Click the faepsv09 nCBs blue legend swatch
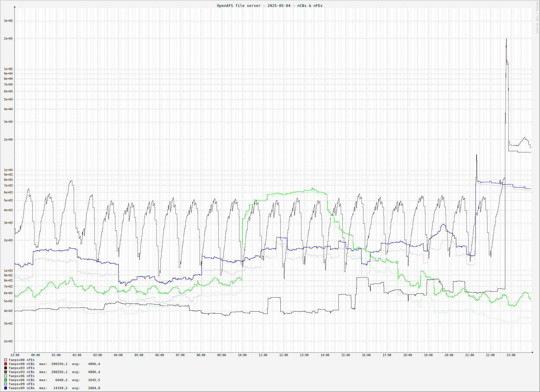The image size is (540, 392). tap(5, 388)
